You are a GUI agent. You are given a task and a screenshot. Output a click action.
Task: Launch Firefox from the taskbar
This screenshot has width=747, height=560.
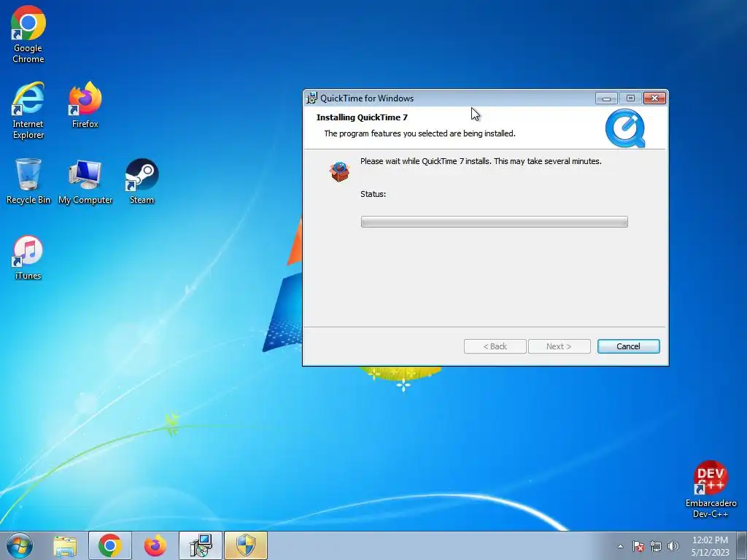[x=155, y=545]
